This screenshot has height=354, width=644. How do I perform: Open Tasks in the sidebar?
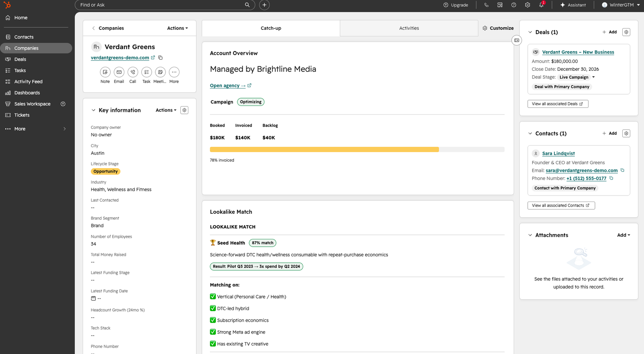[36, 70]
